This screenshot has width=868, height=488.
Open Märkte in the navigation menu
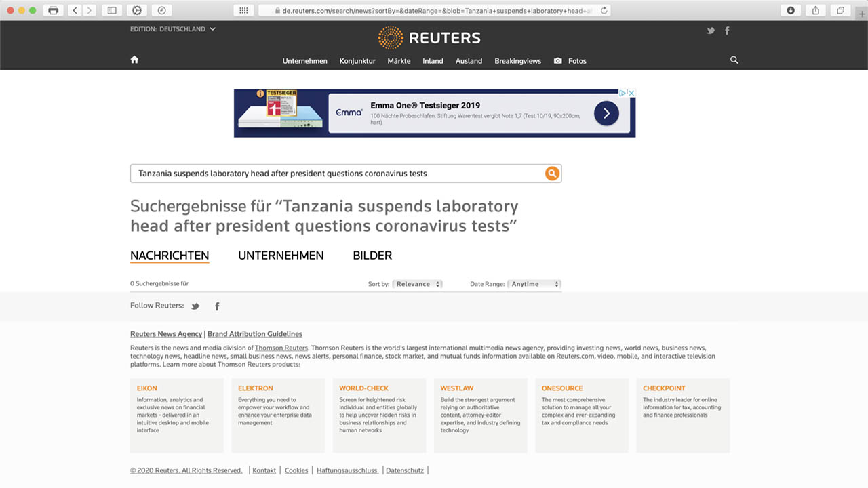pos(399,61)
